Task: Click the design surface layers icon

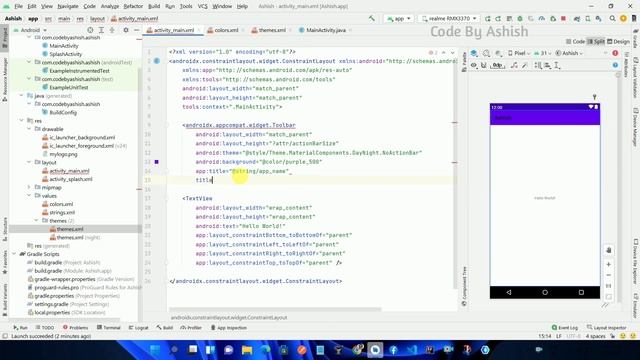Action: (x=474, y=53)
